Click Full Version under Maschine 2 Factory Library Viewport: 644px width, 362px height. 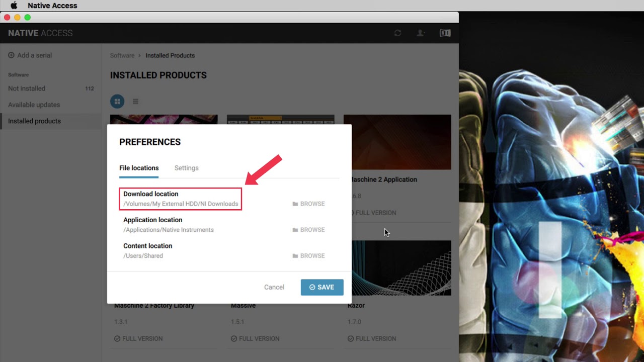138,338
